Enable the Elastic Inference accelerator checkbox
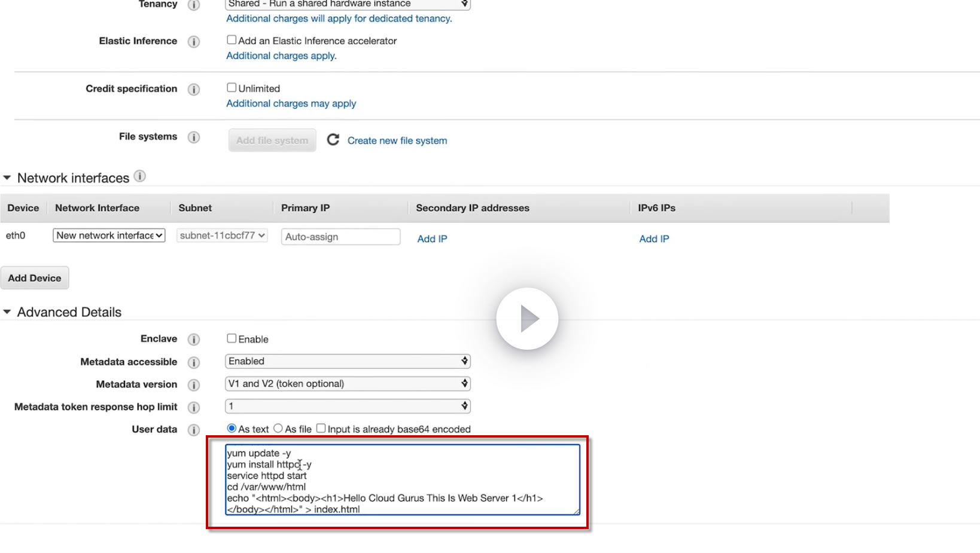The image size is (980, 553). click(232, 40)
